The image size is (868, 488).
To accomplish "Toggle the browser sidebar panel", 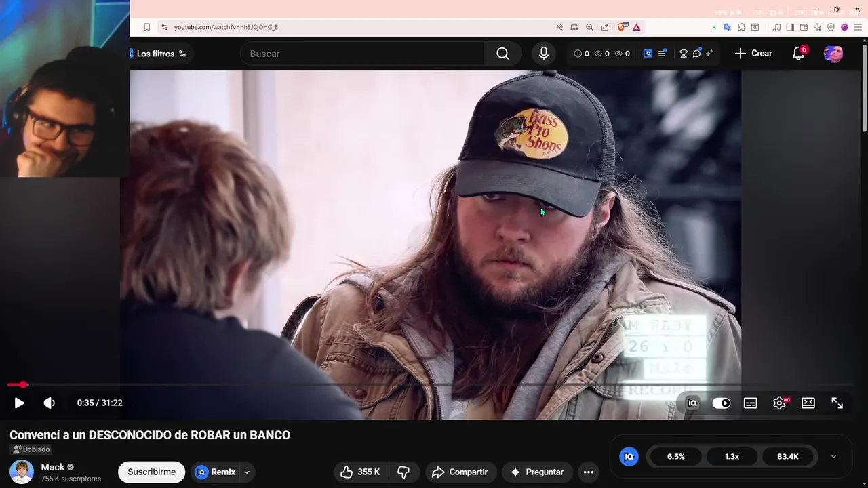I will [790, 27].
